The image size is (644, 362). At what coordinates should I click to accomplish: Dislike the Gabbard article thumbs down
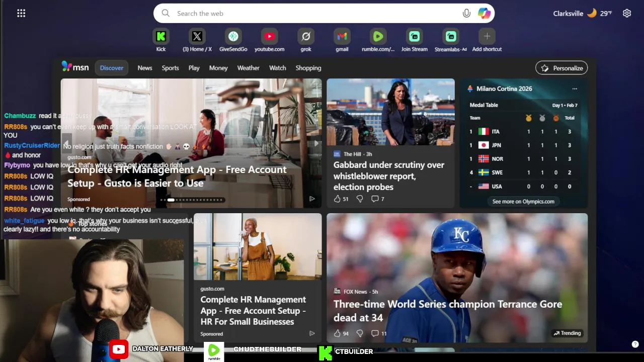[360, 199]
